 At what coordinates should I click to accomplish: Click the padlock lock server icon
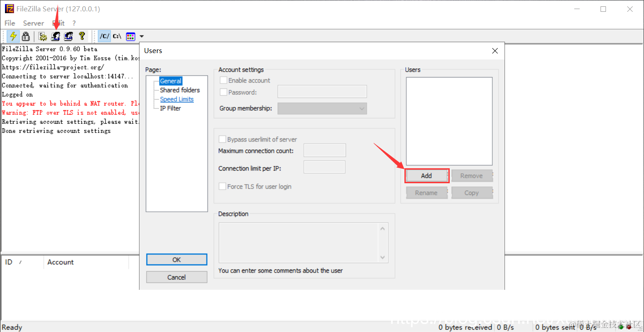(26, 36)
